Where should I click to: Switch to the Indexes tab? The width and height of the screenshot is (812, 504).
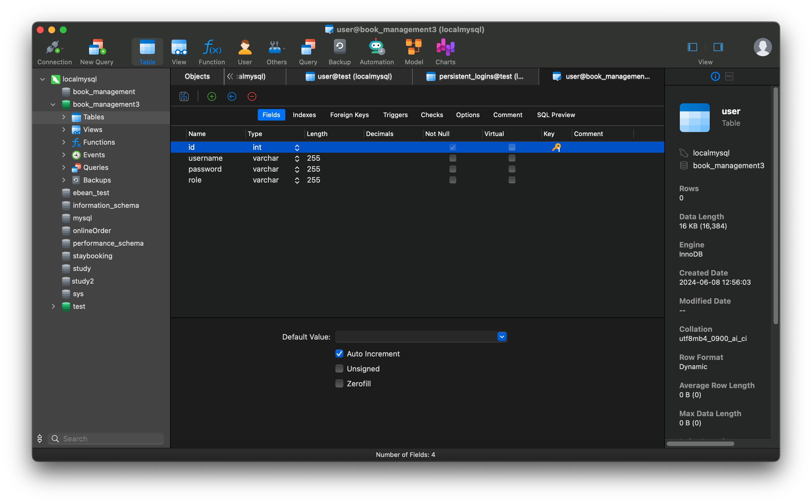pos(304,115)
